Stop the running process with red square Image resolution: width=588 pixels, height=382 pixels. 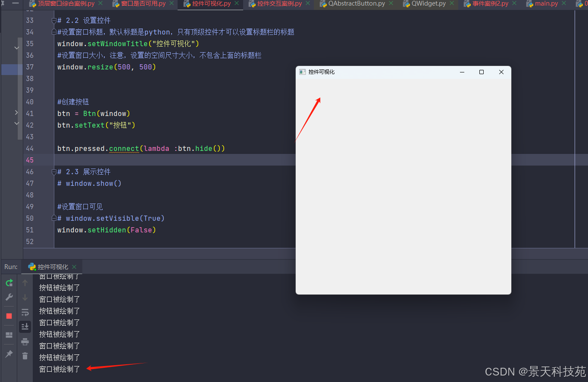pyautogui.click(x=9, y=316)
